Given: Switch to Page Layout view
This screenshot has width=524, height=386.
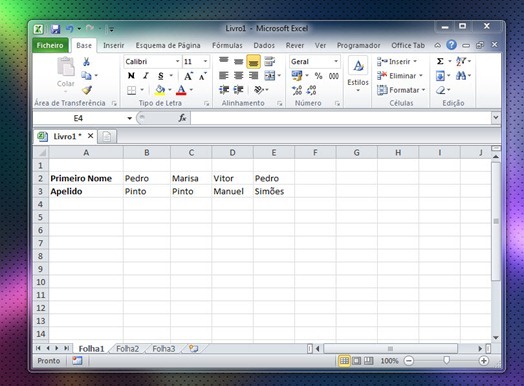Looking at the screenshot, I should click(x=357, y=361).
